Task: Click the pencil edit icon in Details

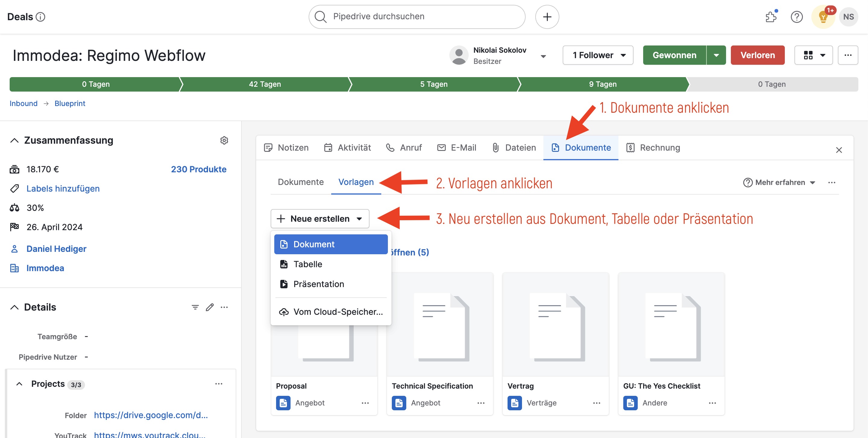Action: [209, 307]
